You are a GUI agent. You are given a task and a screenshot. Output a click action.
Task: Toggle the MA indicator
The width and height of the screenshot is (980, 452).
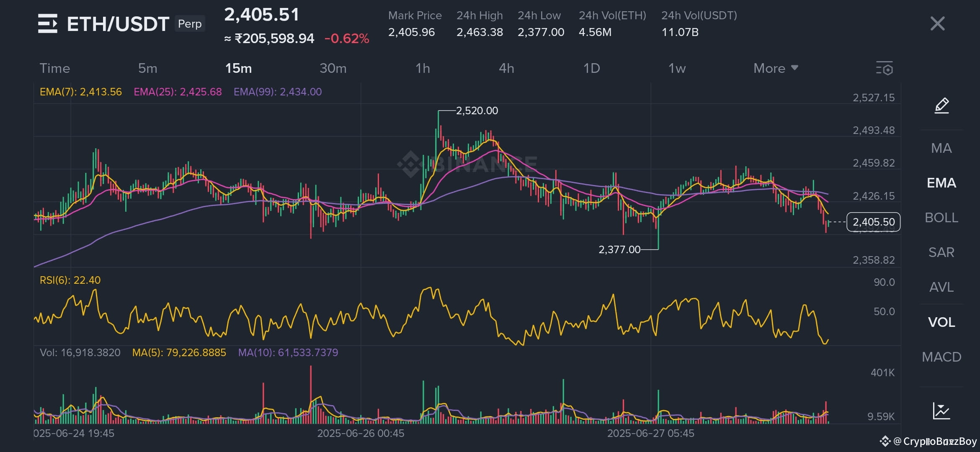(941, 148)
